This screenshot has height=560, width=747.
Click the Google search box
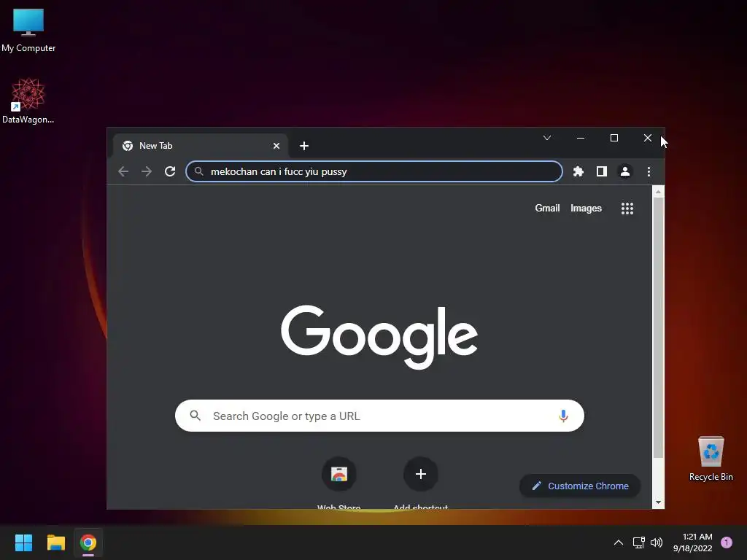(379, 416)
